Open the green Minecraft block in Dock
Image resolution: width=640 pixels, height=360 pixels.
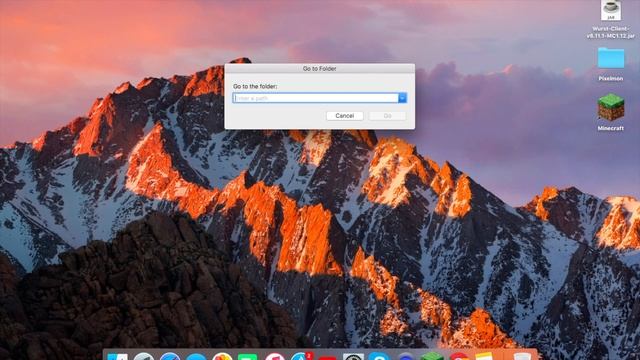pyautogui.click(x=432, y=357)
